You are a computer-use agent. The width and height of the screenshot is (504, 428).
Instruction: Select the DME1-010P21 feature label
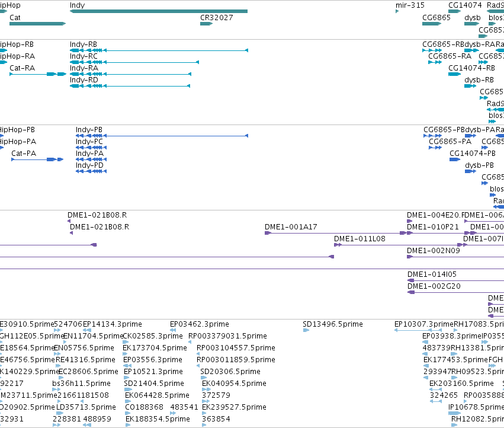pyautogui.click(x=433, y=227)
